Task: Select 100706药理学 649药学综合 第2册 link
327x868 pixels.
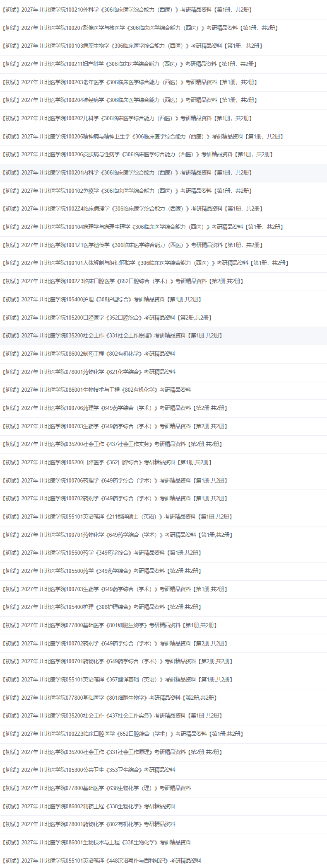Action: click(115, 408)
